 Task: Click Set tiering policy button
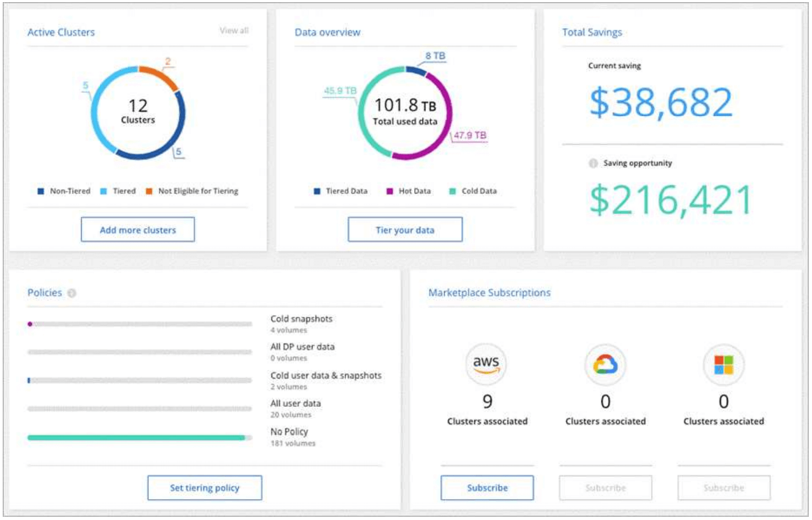click(x=205, y=488)
